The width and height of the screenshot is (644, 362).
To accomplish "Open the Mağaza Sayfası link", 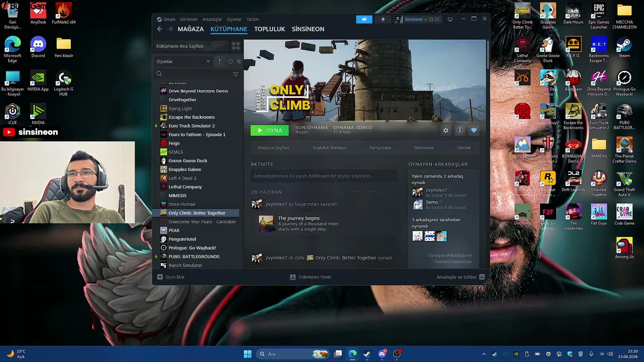I will click(274, 148).
